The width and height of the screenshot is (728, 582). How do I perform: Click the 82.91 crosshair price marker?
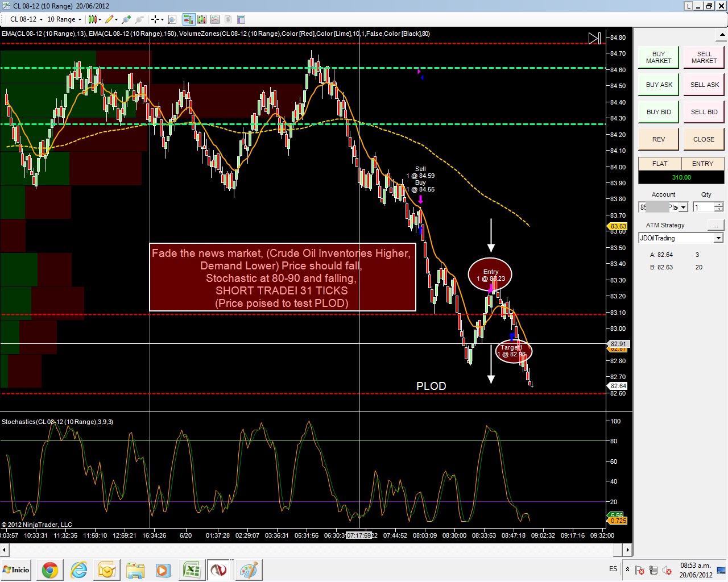coord(618,344)
